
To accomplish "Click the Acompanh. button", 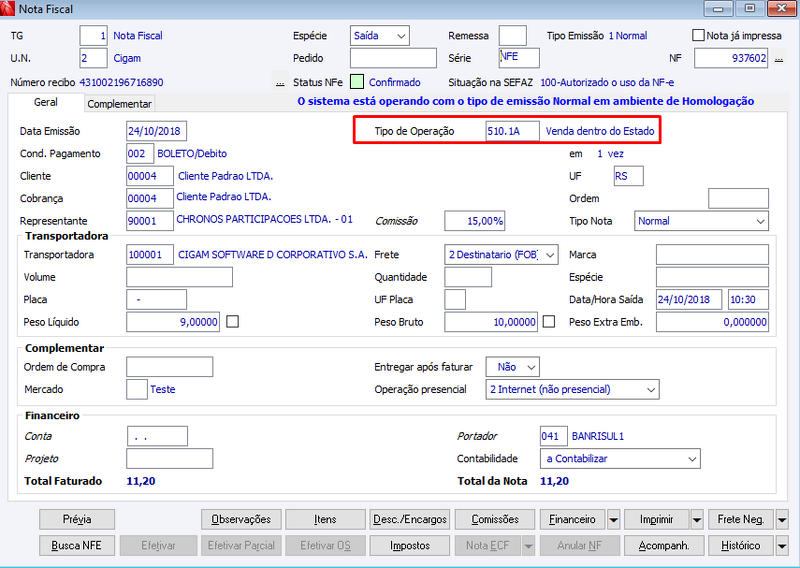I will (664, 546).
